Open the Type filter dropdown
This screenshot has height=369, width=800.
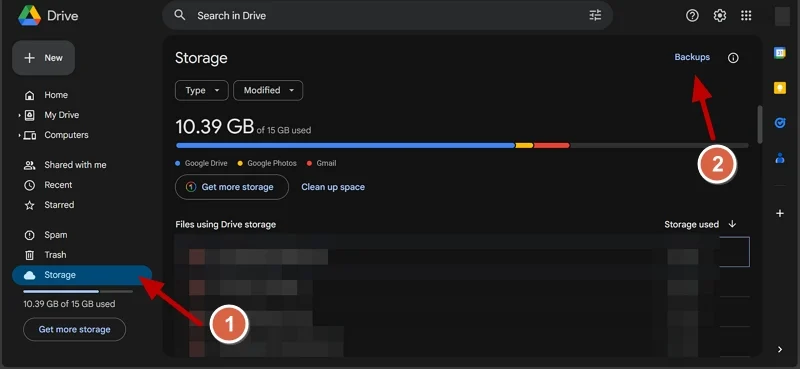coord(203,90)
